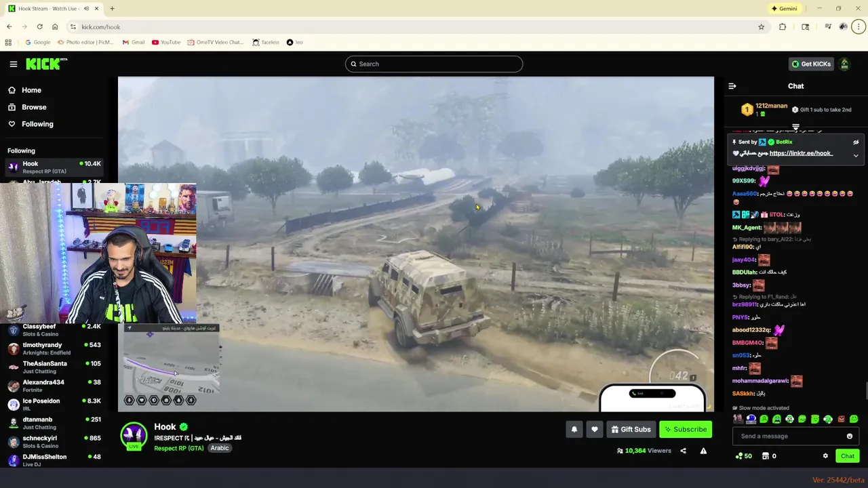Reload the page with refresh icon
The image size is (868, 488).
pyautogui.click(x=39, y=27)
